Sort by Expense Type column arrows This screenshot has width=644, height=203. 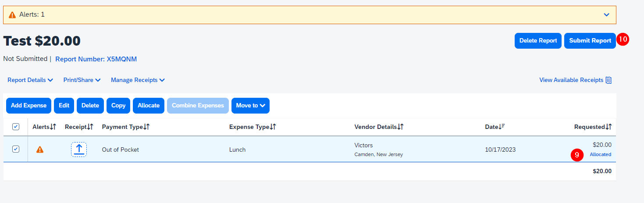coord(272,127)
